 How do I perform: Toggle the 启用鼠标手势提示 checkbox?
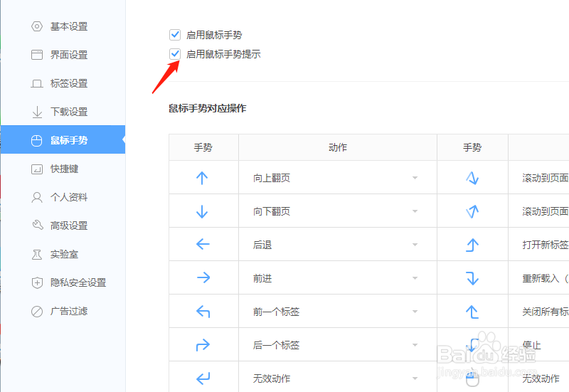(x=175, y=54)
